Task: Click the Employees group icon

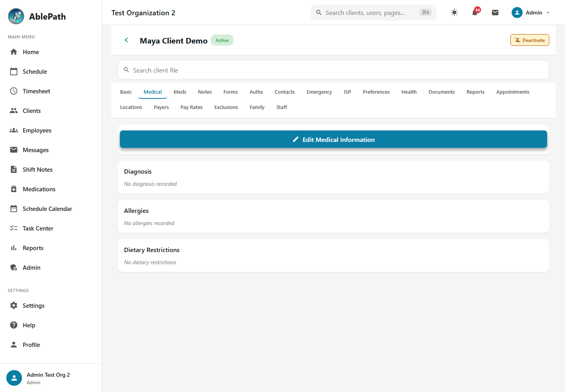Action: point(14,130)
